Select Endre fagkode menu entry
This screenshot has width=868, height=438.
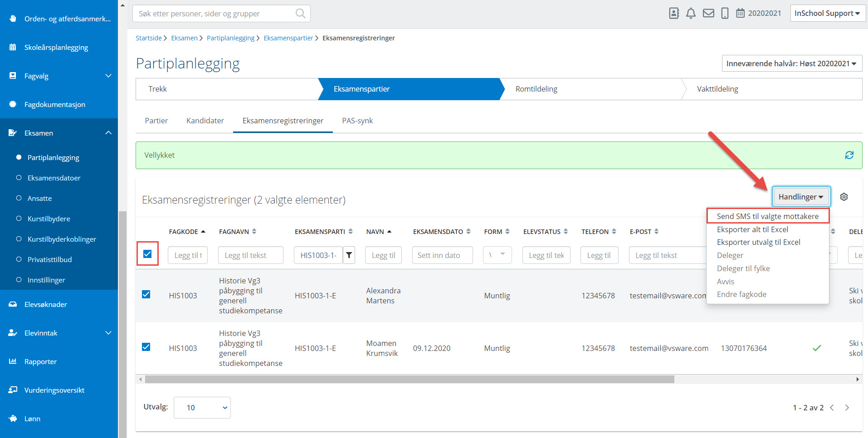tap(741, 294)
